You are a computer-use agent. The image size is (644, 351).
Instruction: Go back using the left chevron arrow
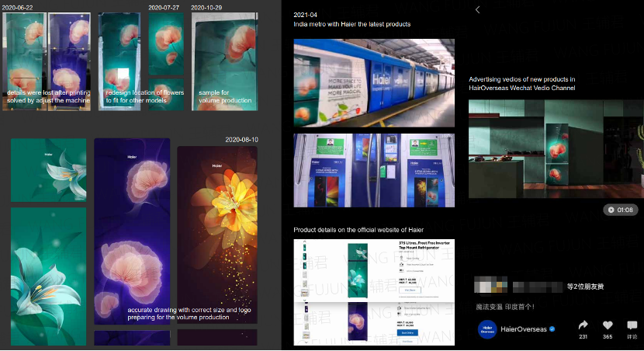coord(477,10)
